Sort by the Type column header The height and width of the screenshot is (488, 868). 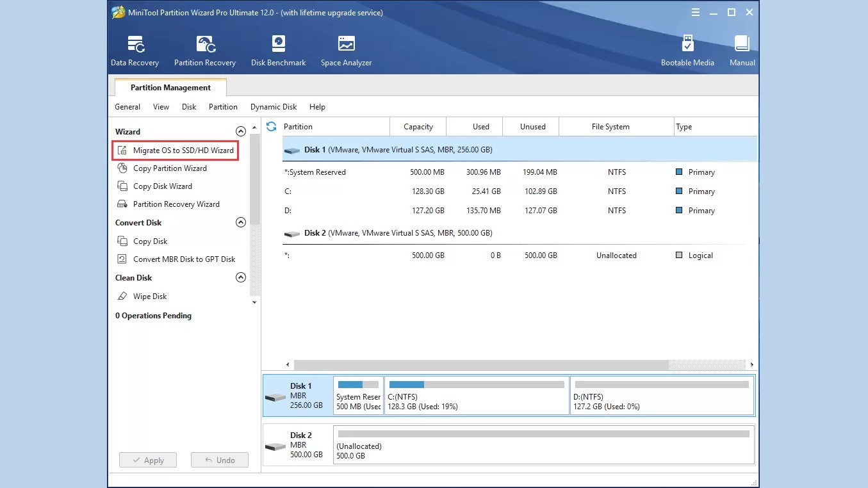[x=716, y=127]
